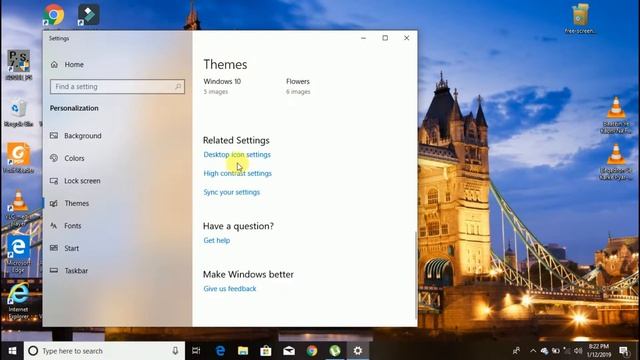Open People icon in system tray
The height and width of the screenshot is (360, 640).
516,351
